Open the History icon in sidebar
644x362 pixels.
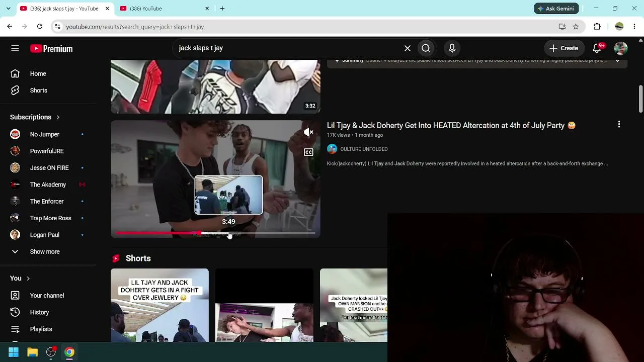[x=15, y=312]
